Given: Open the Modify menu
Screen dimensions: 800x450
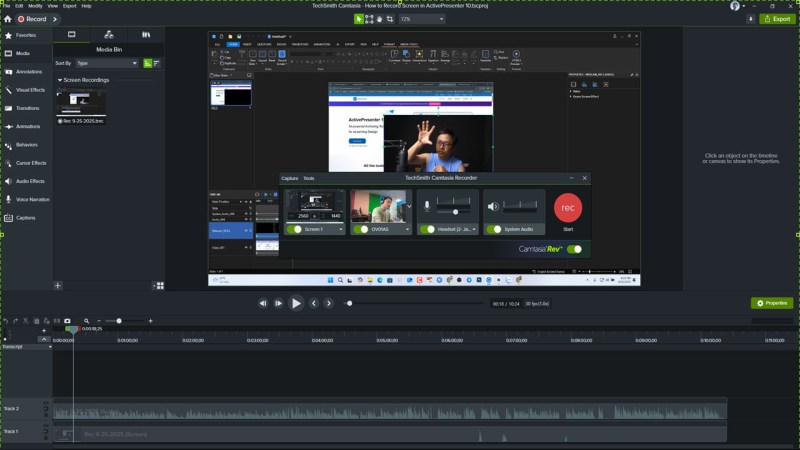Looking at the screenshot, I should pos(35,6).
